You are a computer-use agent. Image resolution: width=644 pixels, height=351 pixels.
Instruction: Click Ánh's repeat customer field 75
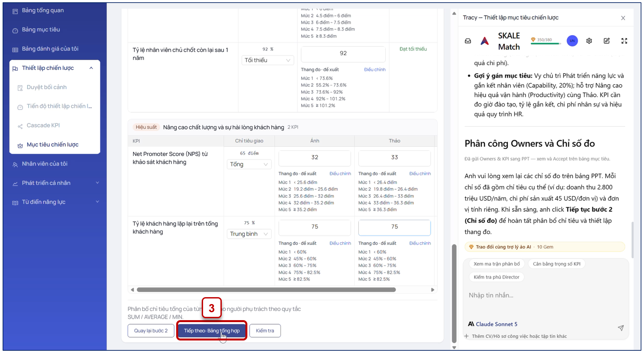point(315,227)
